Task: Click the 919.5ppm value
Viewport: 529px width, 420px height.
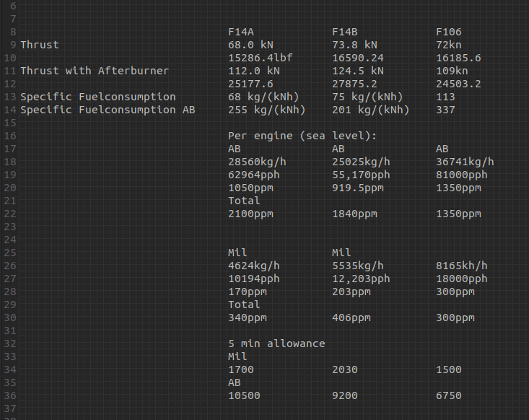Action: tap(358, 188)
